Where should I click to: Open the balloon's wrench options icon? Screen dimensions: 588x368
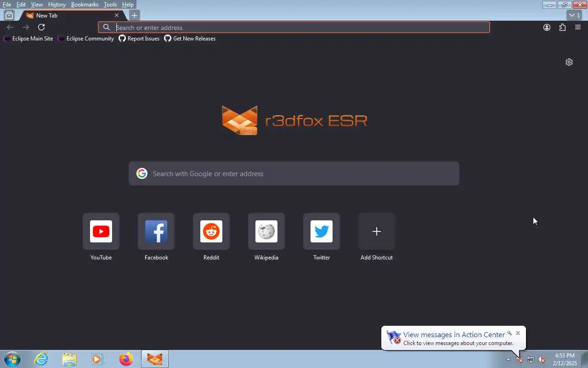(x=509, y=333)
